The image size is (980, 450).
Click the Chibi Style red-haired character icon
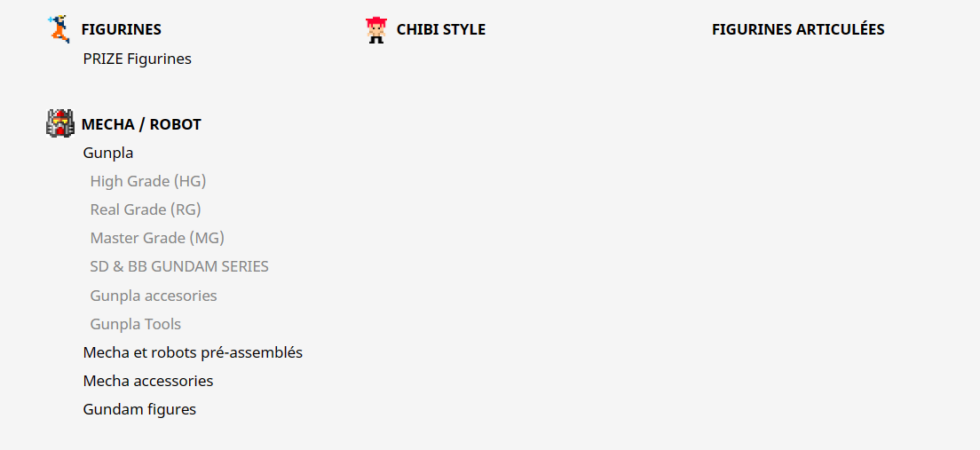(376, 30)
